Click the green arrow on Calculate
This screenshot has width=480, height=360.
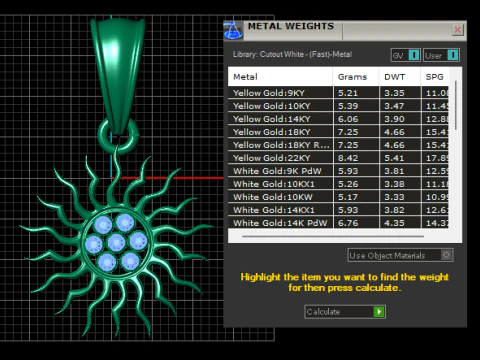pos(379,312)
